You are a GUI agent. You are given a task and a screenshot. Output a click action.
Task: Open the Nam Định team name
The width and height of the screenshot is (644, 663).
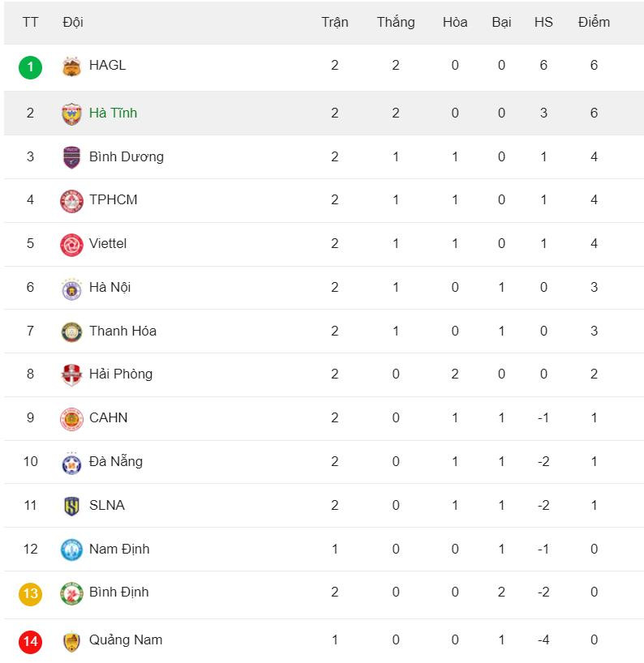[x=119, y=549]
